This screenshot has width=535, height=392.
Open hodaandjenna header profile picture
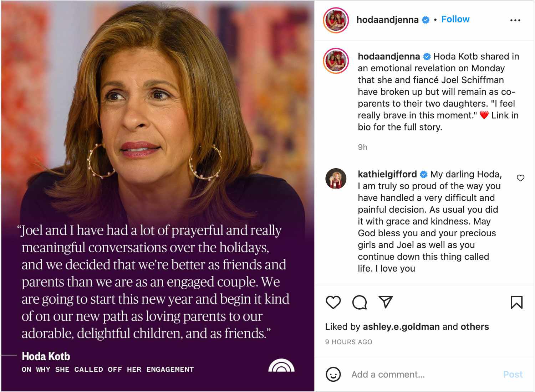point(336,20)
